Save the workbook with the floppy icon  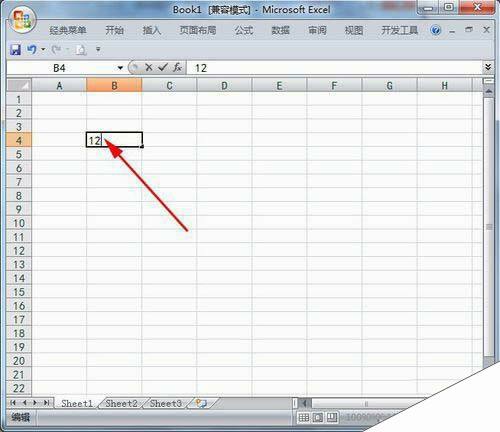[15, 50]
